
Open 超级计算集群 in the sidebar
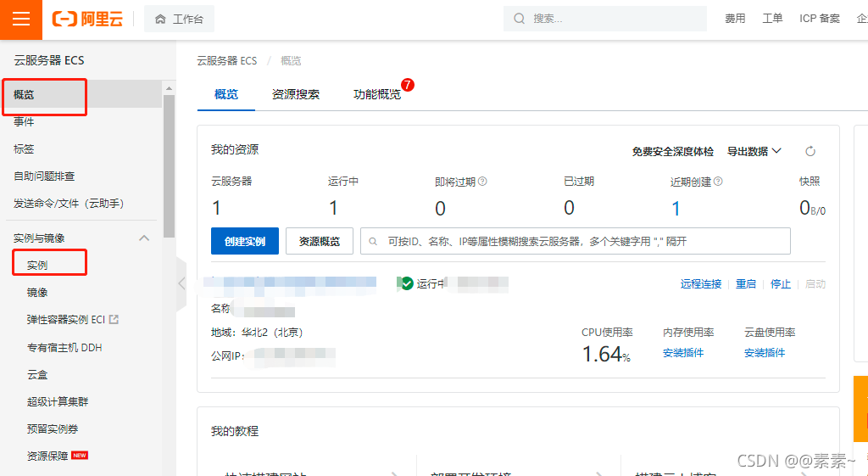(58, 401)
